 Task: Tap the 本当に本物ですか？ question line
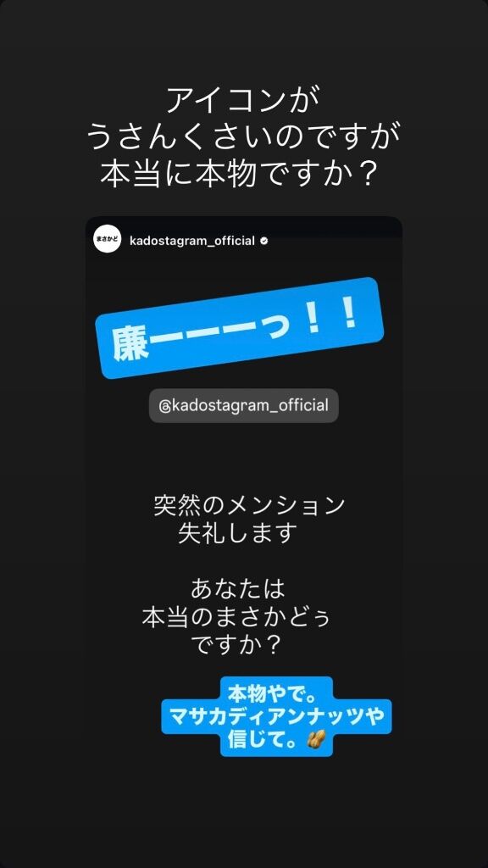pyautogui.click(x=243, y=173)
